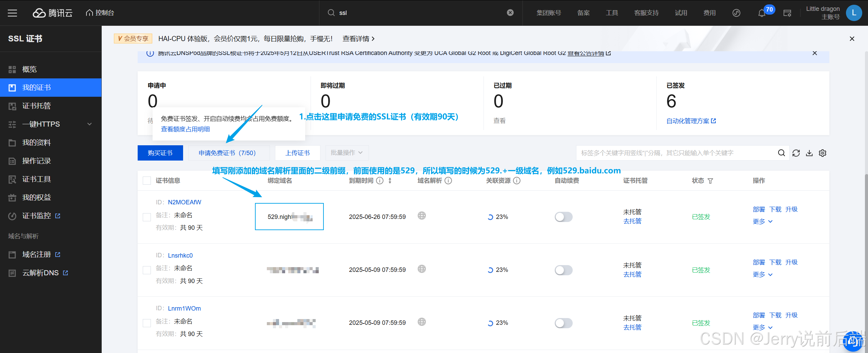This screenshot has width=868, height=353.
Task: Download the certificate list
Action: click(809, 153)
